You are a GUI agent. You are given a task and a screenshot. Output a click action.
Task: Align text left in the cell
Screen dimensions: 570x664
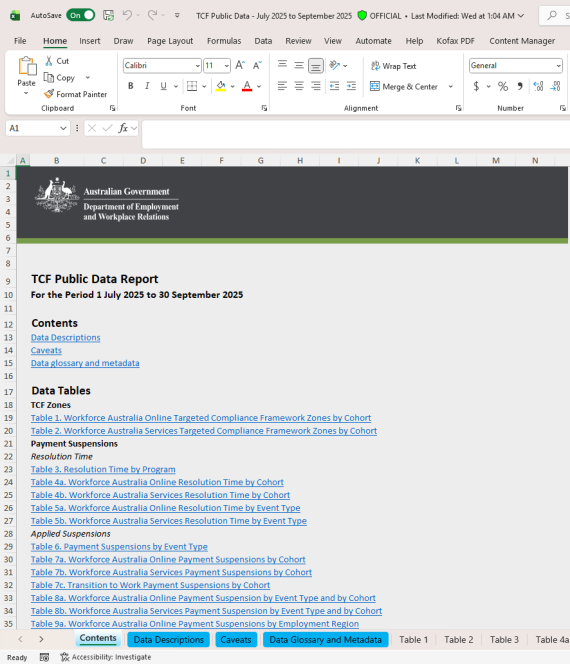pyautogui.click(x=282, y=86)
